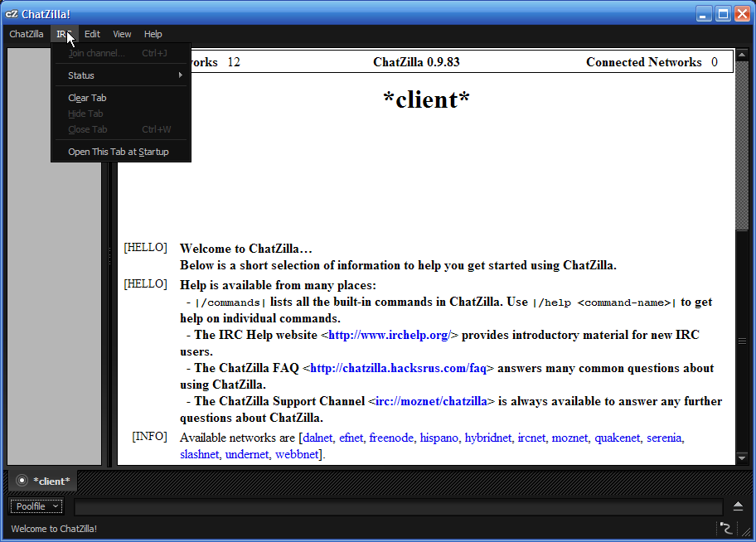Switch to the *client* tab

pos(43,481)
